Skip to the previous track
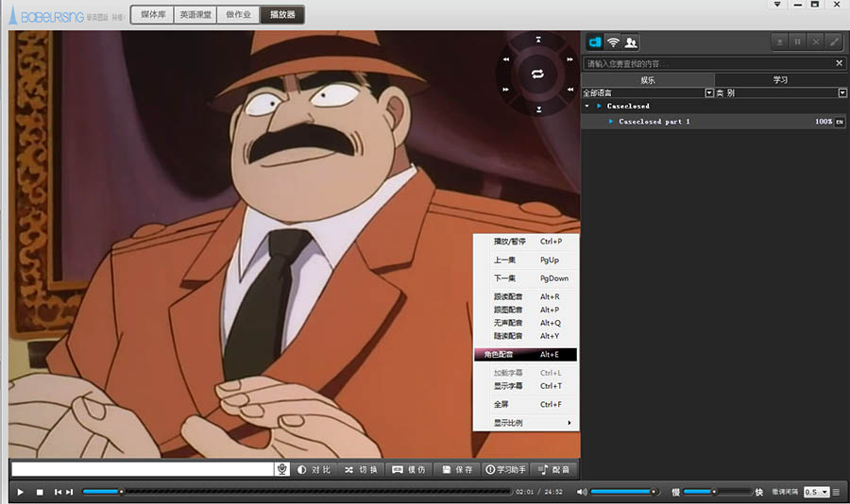This screenshot has height=504, width=850. [x=58, y=492]
